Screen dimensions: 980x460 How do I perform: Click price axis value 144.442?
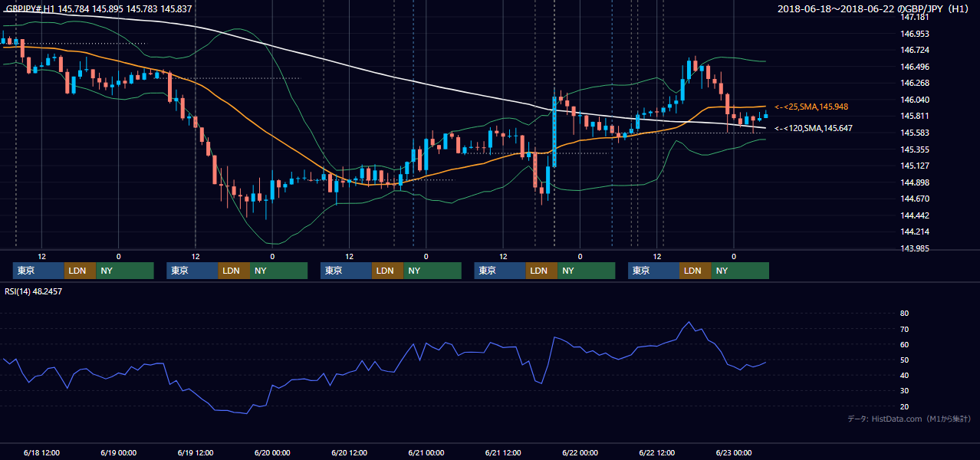point(915,215)
